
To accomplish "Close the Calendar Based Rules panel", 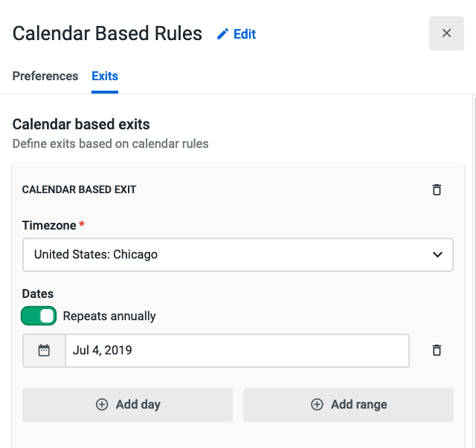I will [446, 33].
